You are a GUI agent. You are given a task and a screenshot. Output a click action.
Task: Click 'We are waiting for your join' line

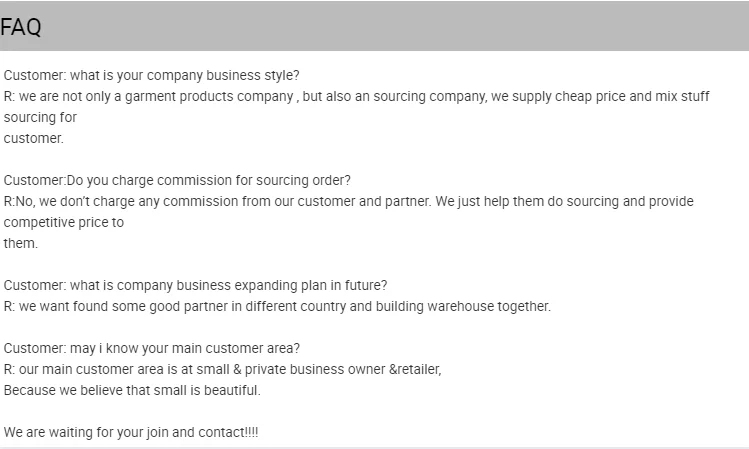pos(130,432)
